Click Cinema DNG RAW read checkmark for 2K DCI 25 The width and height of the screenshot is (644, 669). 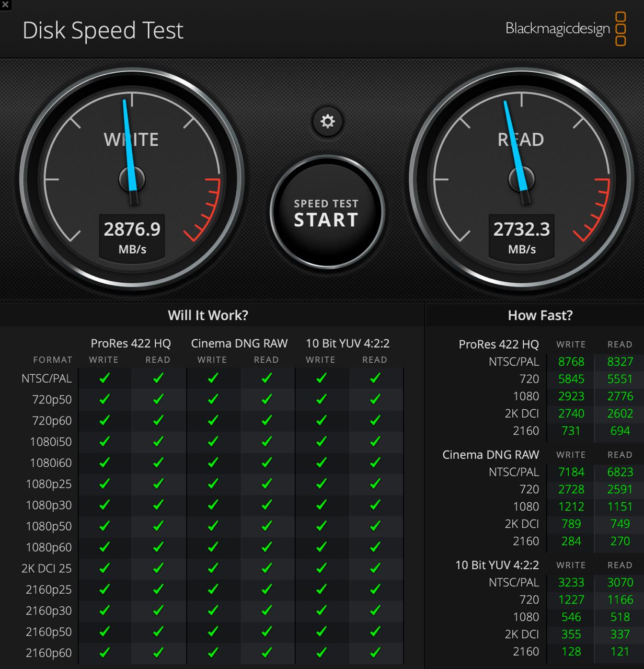[267, 568]
